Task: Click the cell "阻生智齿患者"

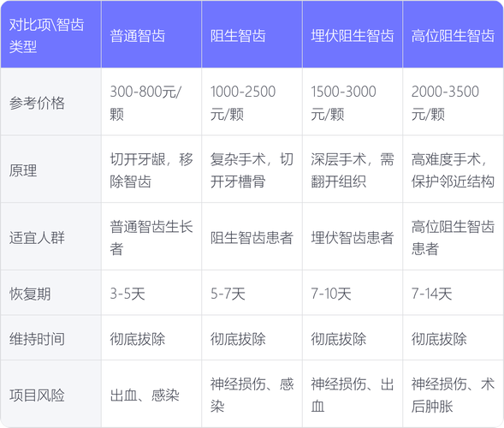Action: tap(252, 236)
